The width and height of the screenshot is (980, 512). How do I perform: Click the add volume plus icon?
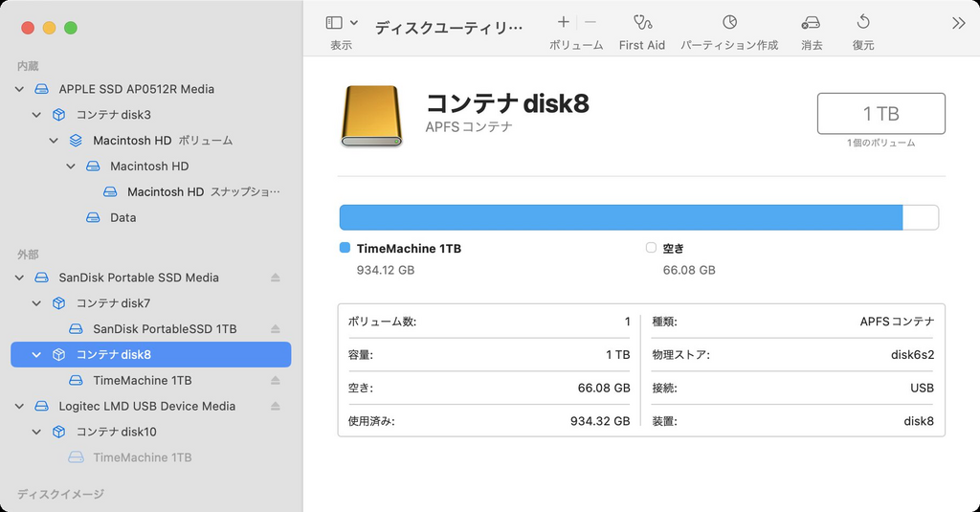tap(563, 23)
